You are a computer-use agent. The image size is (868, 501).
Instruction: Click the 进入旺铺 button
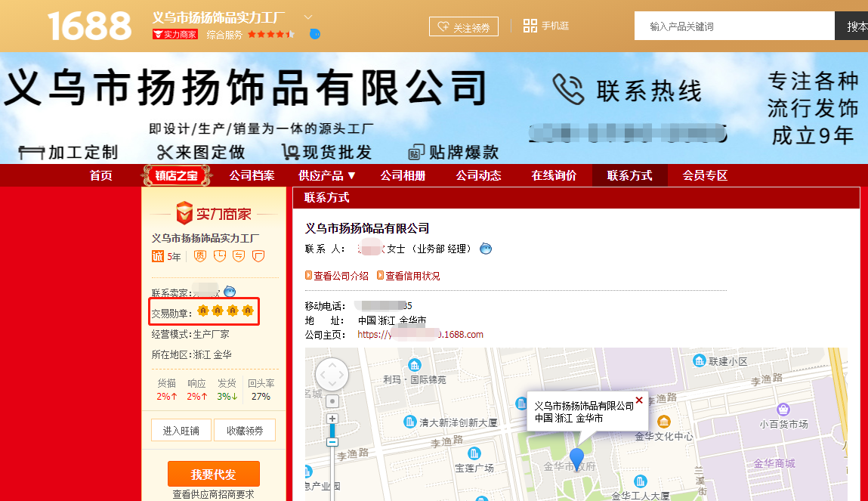tap(181, 431)
